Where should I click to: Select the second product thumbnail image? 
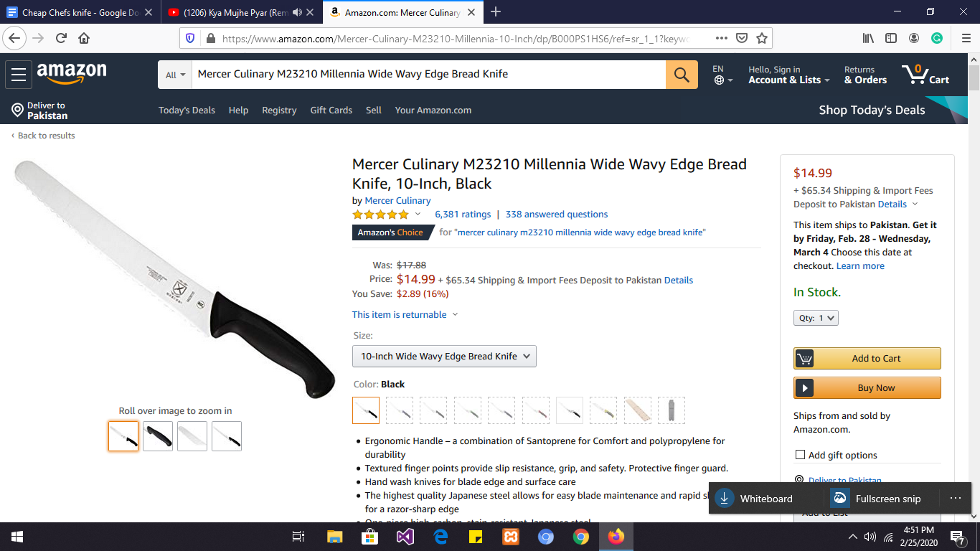(x=158, y=436)
